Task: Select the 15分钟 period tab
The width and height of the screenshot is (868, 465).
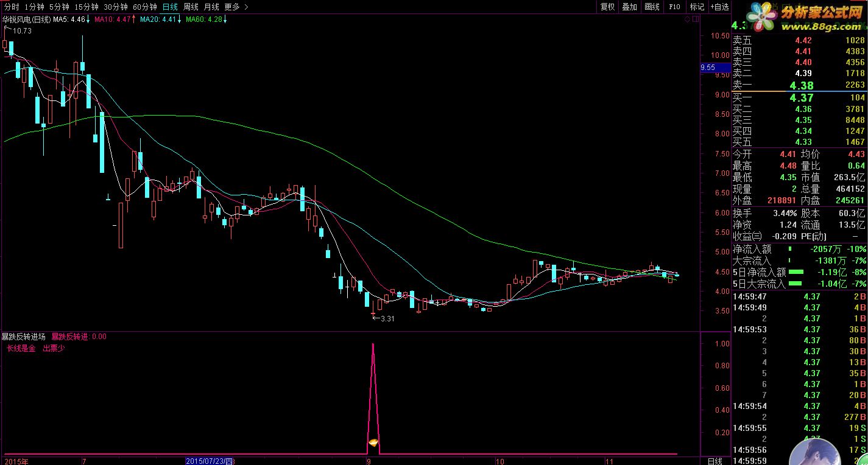Action: [86, 7]
